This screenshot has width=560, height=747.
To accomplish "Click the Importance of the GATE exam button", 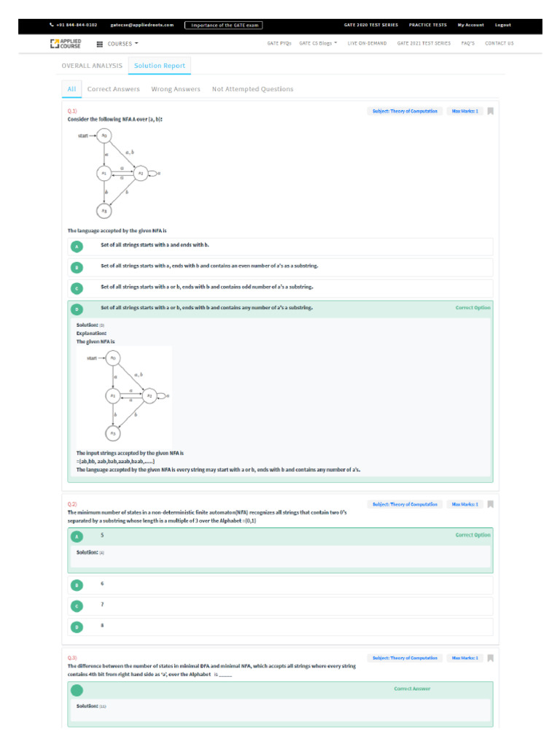I will (223, 25).
